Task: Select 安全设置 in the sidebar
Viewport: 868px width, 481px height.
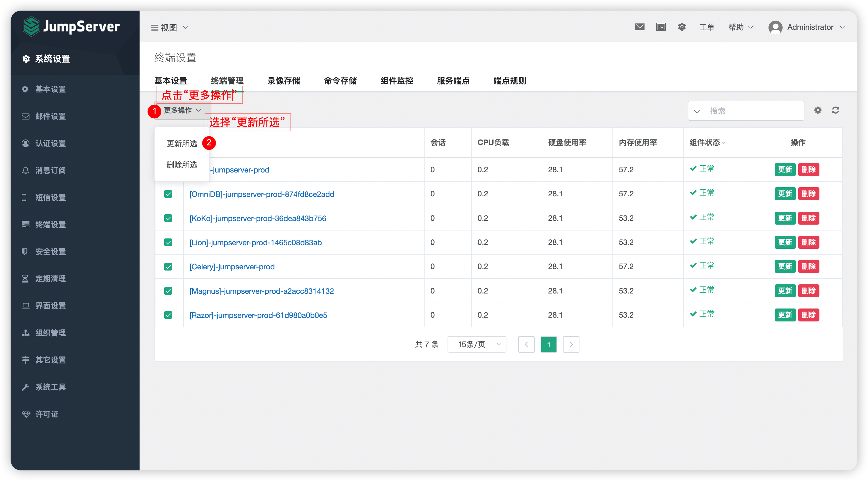Action: click(51, 251)
